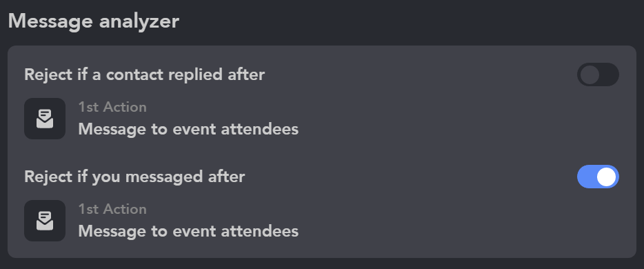Click the 'Reject if you messaged after' label
This screenshot has width=644, height=269.
click(x=134, y=177)
